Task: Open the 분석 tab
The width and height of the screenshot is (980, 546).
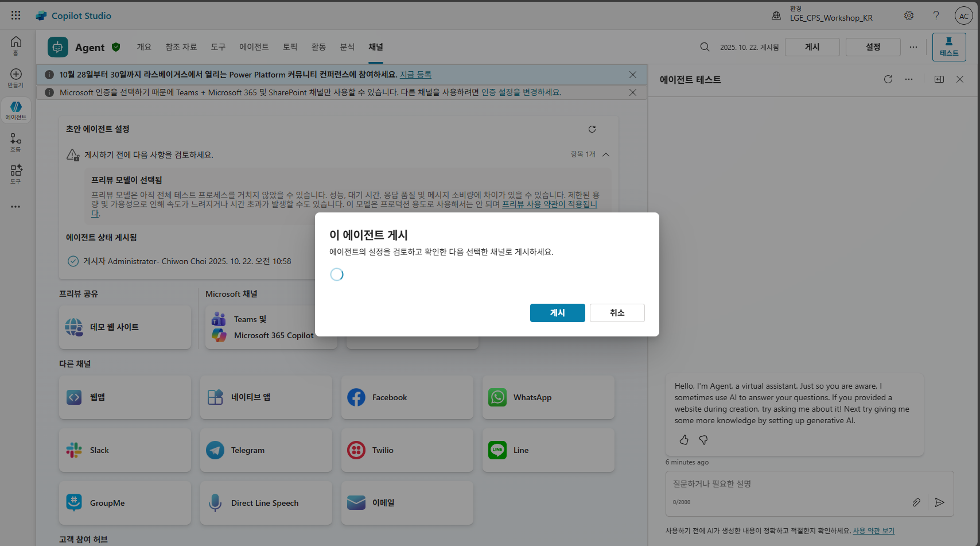Action: pyautogui.click(x=347, y=47)
